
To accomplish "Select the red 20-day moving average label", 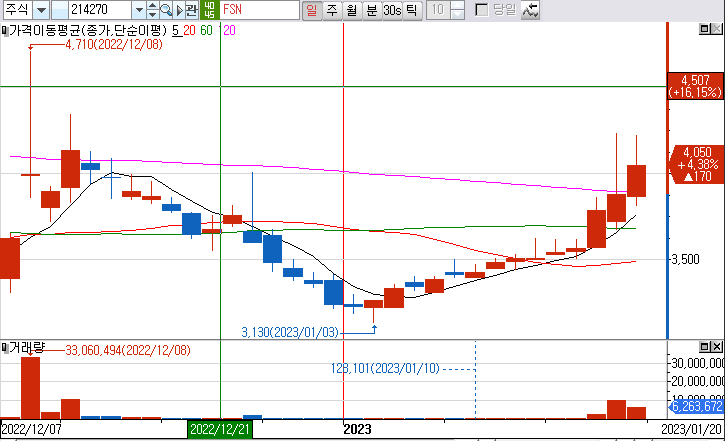I will click(189, 31).
